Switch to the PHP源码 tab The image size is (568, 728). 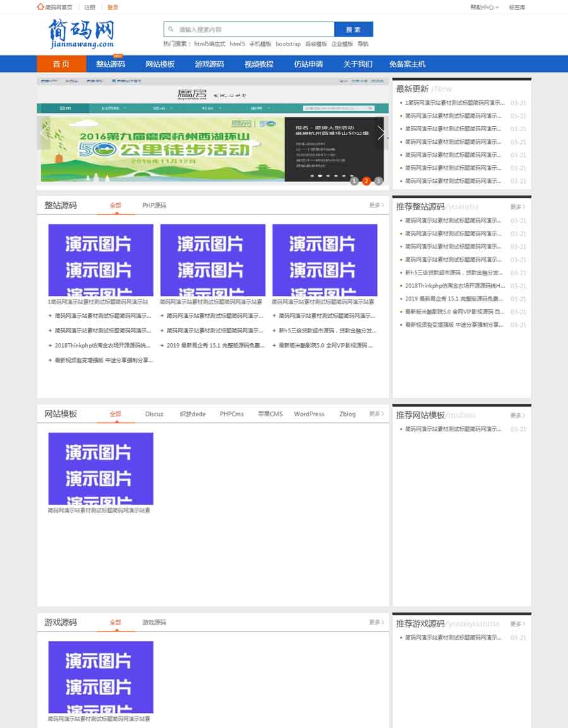pyautogui.click(x=154, y=205)
